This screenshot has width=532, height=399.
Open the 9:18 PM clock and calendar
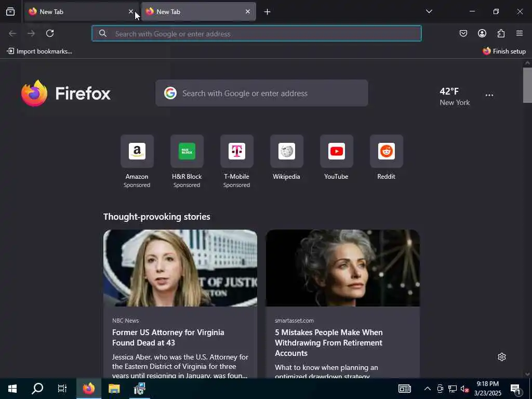(487, 389)
